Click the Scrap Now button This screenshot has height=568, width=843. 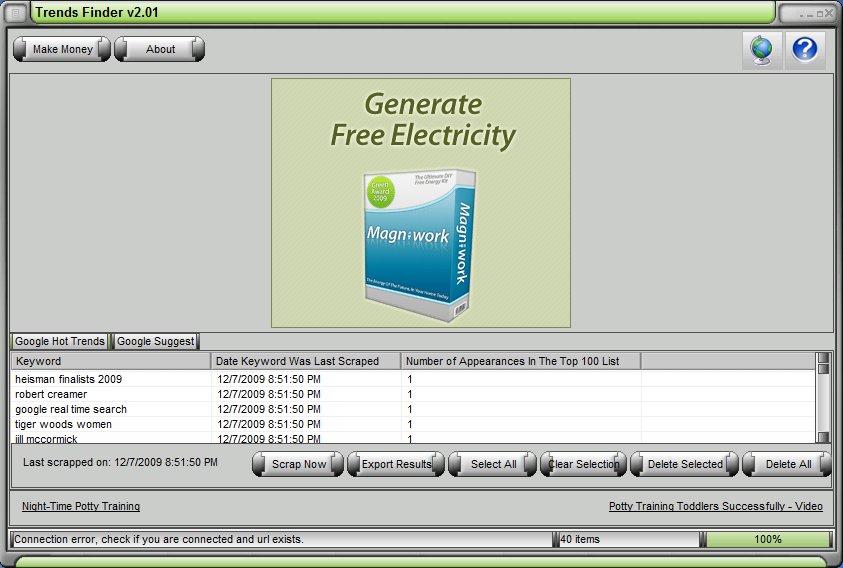pyautogui.click(x=298, y=464)
